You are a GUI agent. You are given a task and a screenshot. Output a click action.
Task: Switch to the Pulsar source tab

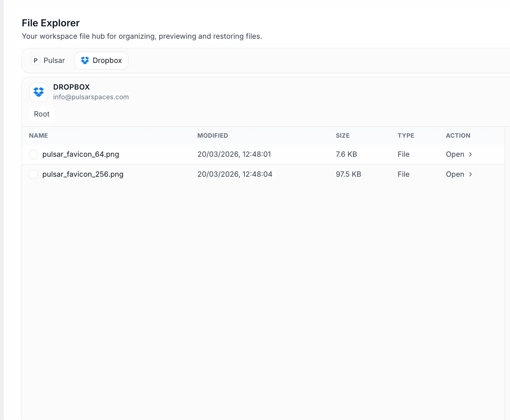pos(48,61)
